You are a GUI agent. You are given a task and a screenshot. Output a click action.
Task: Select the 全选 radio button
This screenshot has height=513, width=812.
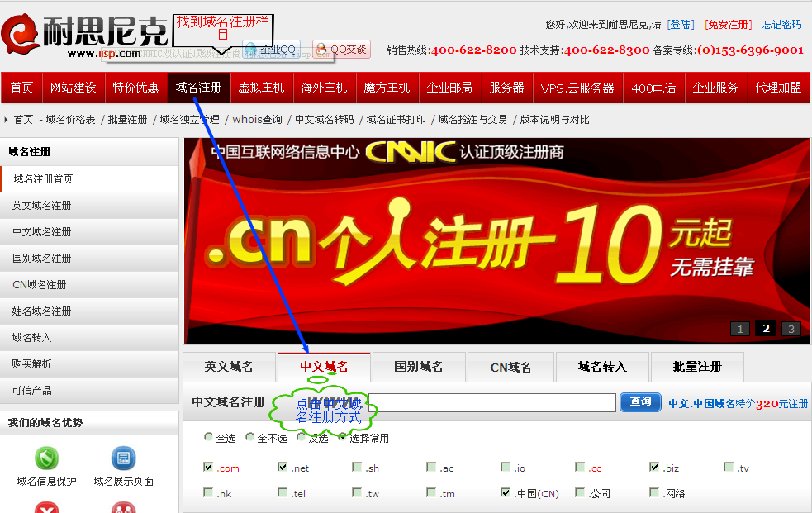pyautogui.click(x=208, y=437)
